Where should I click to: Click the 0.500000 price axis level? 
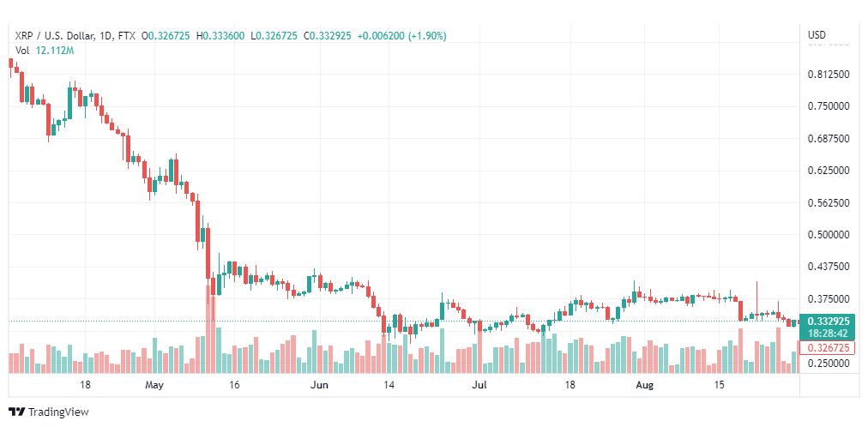point(829,235)
